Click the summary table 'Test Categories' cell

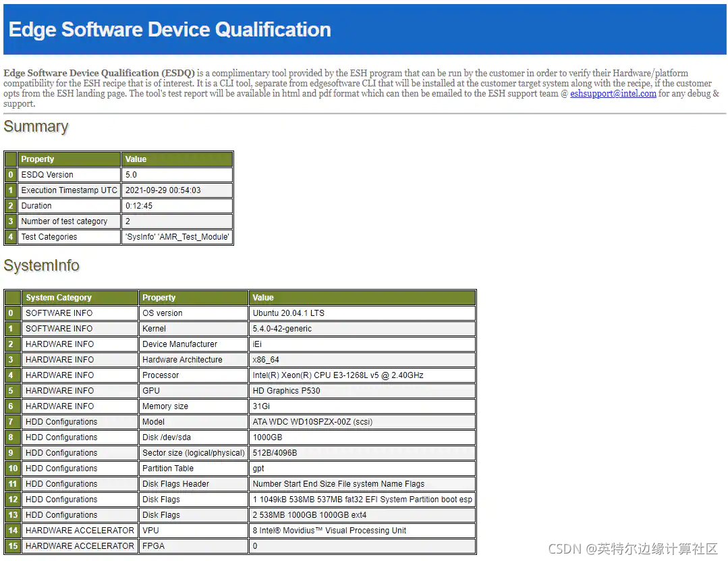point(69,237)
